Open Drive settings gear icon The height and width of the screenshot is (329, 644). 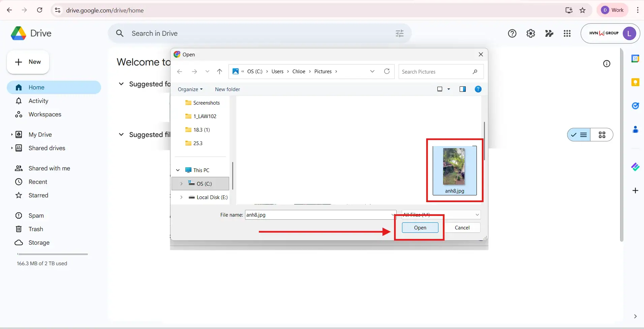[531, 33]
